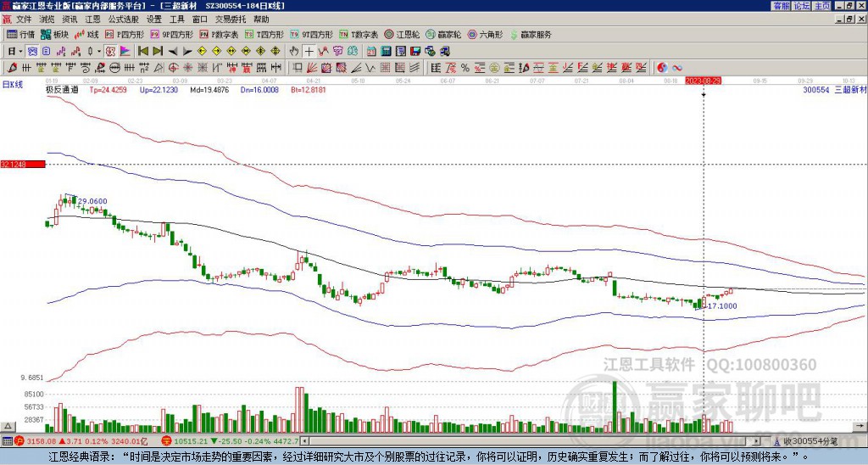Launch the 江恩轮 Gann wheel
Screen dimensions: 868x465
[402, 34]
